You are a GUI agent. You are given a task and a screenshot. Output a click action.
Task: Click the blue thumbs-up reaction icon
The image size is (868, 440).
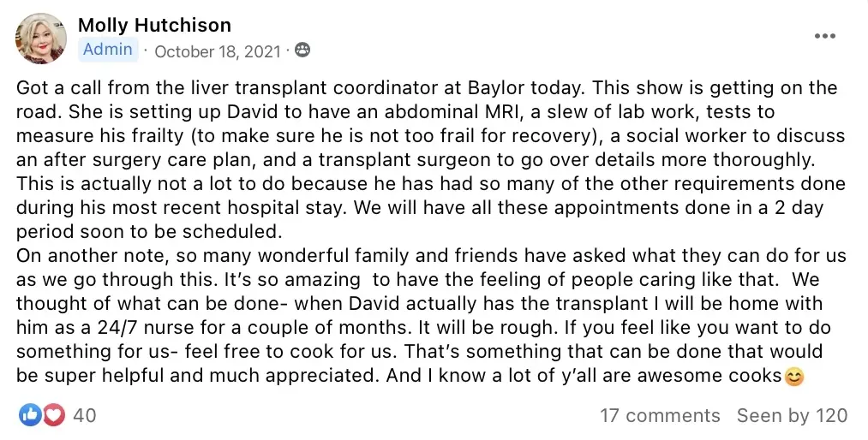point(30,415)
